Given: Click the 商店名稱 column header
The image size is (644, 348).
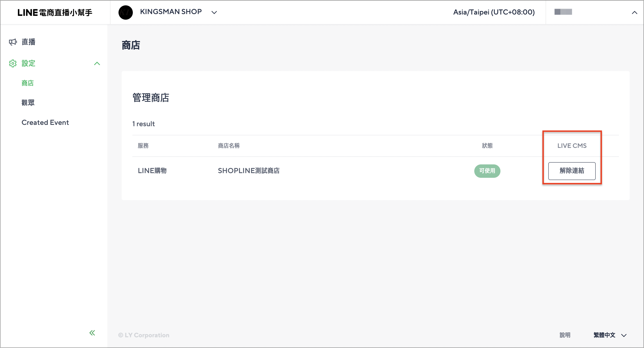Looking at the screenshot, I should click(229, 146).
